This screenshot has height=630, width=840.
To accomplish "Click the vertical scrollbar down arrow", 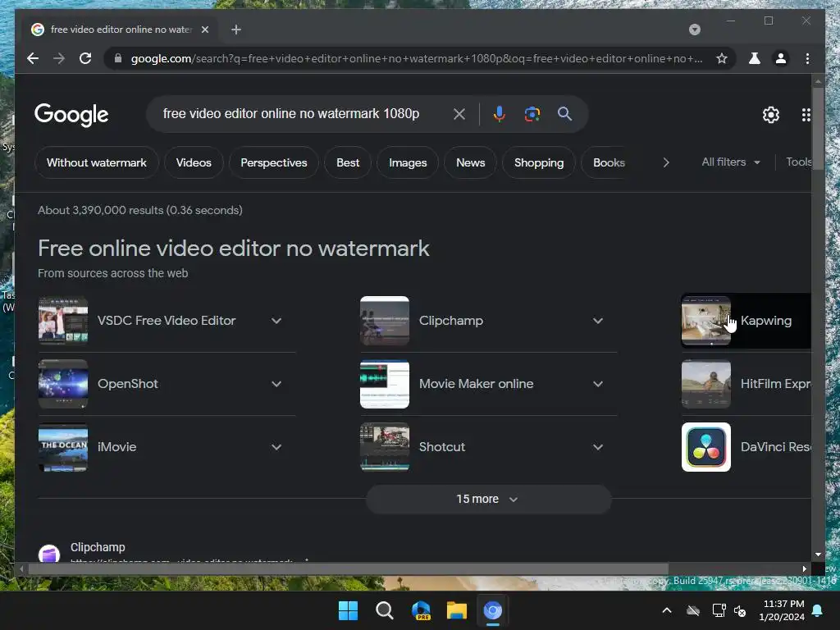I will tap(818, 555).
